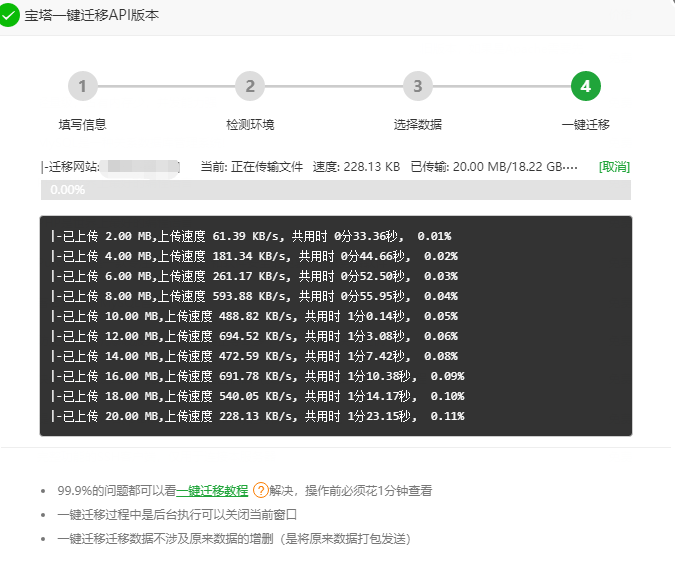Image resolution: width=675 pixels, height=567 pixels.
Task: Click the note about closing the current window
Action: [177, 514]
